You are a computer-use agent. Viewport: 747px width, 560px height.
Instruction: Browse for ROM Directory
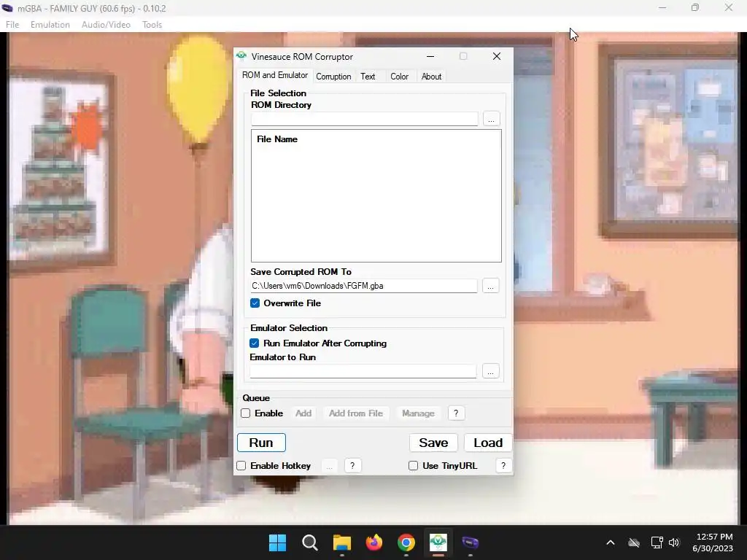click(x=491, y=119)
